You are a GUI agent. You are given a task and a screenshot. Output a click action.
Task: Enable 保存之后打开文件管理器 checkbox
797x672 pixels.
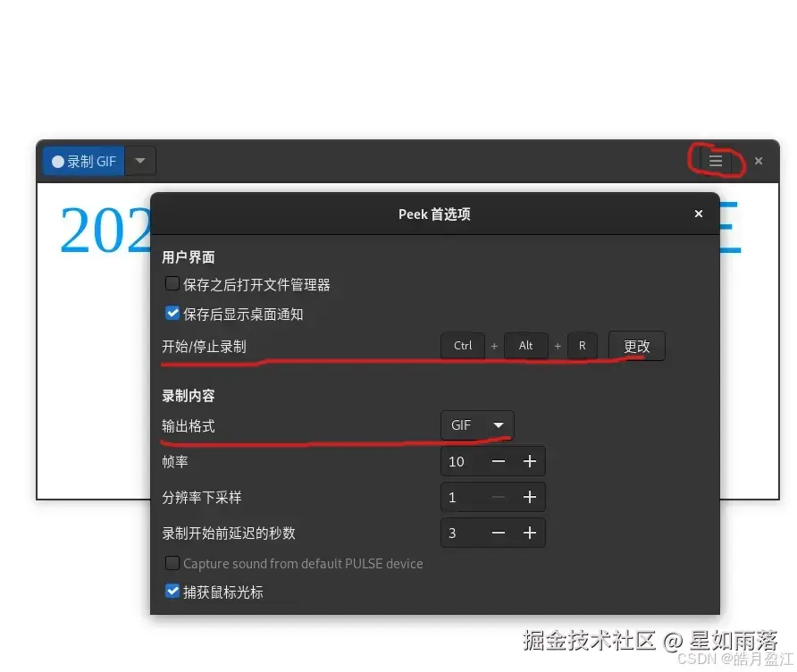click(x=172, y=283)
